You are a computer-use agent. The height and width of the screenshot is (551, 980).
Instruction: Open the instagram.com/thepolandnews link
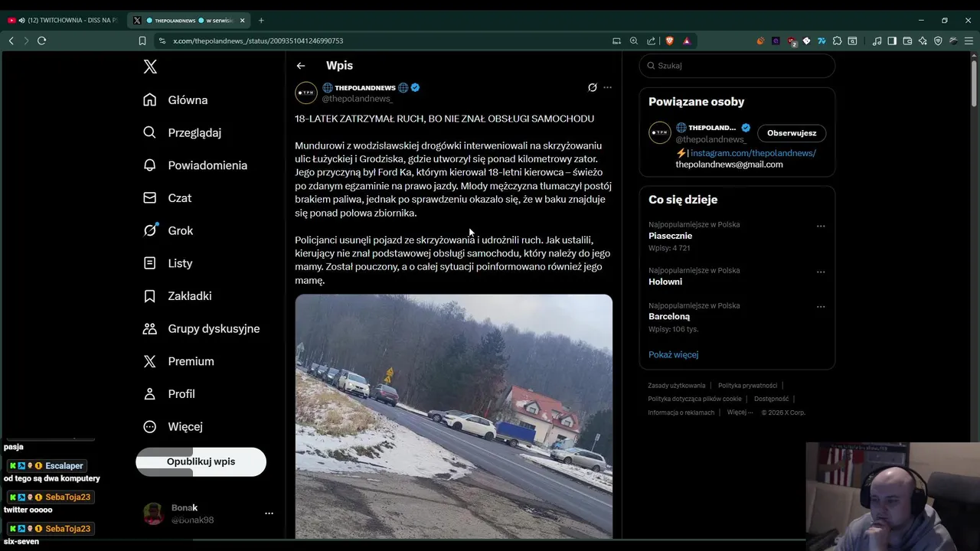click(753, 153)
